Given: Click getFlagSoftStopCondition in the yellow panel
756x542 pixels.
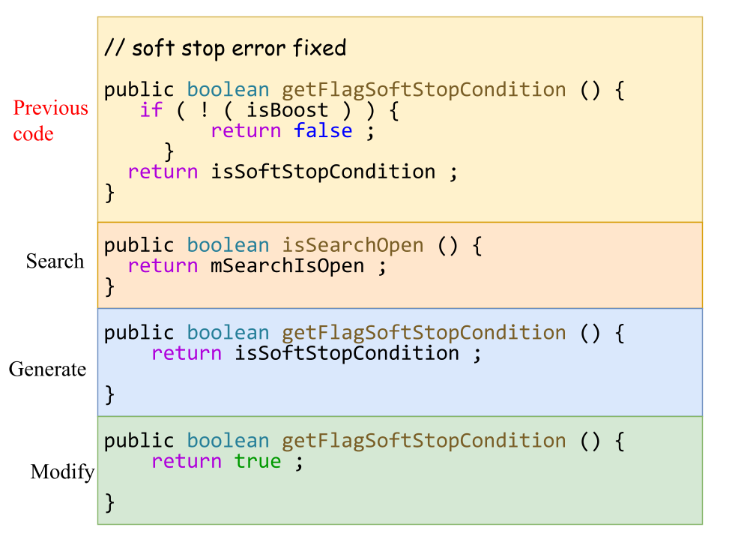Looking at the screenshot, I should 423,90.
